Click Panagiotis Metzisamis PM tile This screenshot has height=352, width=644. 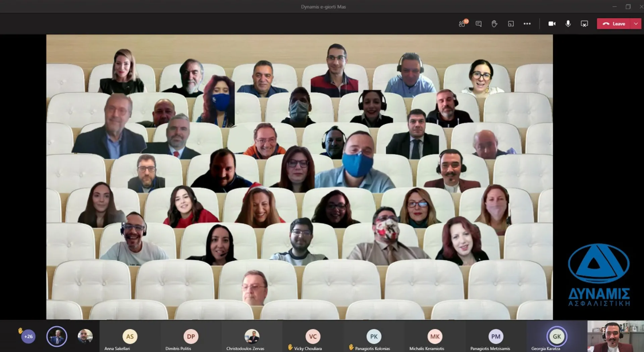pos(495,337)
